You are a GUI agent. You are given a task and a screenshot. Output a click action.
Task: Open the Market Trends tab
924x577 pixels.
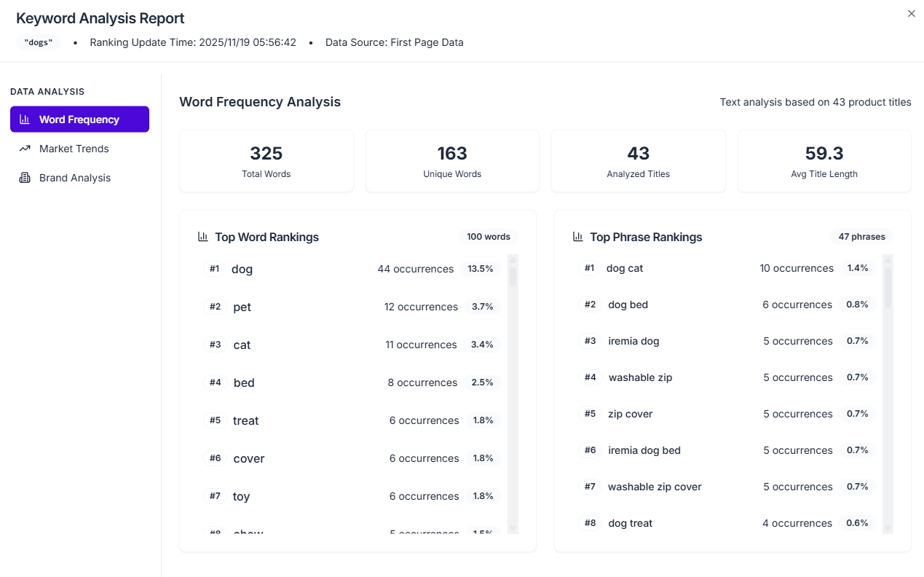(74, 149)
